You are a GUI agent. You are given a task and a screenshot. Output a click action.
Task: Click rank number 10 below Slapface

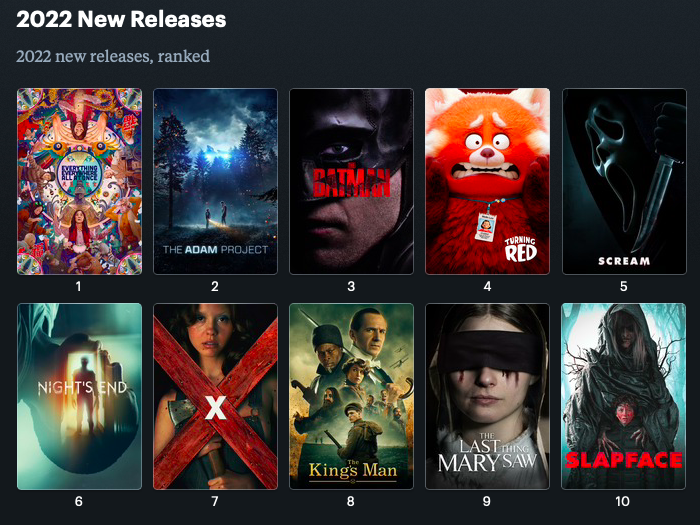click(x=622, y=501)
